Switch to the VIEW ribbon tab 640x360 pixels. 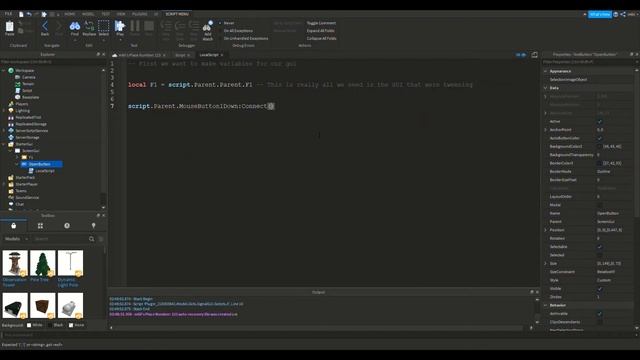(121, 14)
